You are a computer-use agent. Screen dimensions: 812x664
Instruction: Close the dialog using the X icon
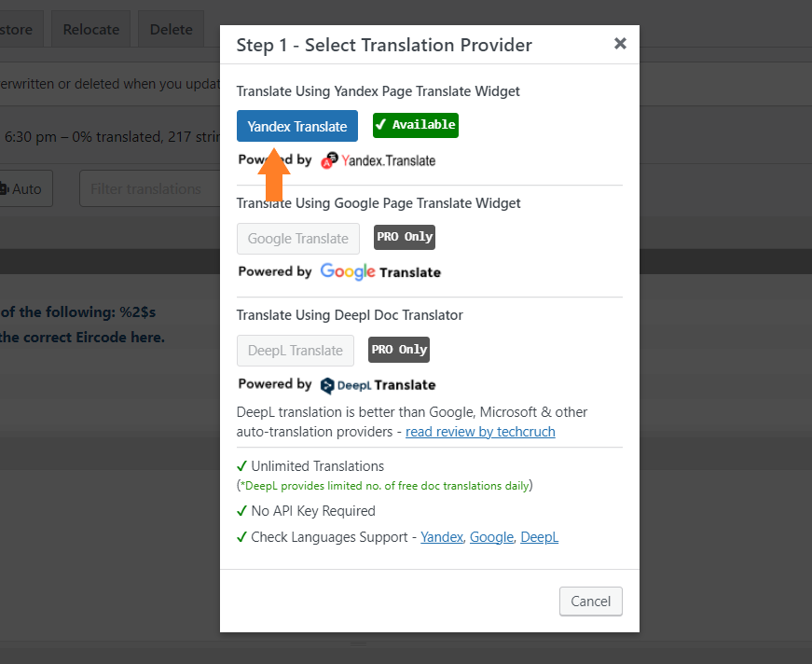620,44
